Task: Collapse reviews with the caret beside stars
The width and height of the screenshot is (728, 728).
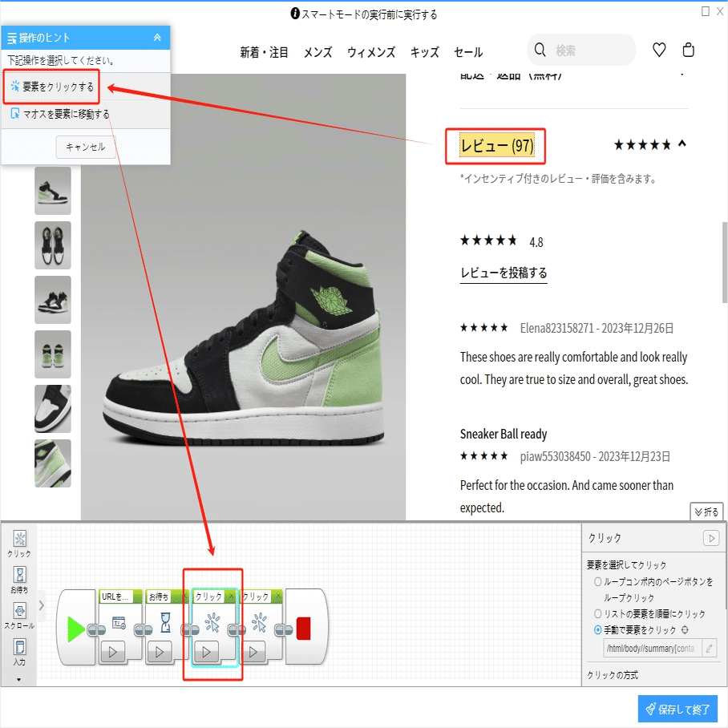Action: [x=682, y=144]
